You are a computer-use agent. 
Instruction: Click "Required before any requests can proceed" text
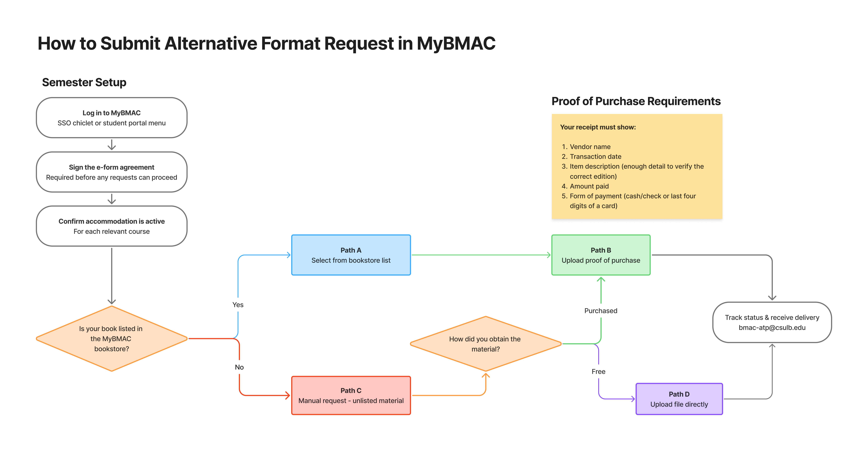(112, 177)
